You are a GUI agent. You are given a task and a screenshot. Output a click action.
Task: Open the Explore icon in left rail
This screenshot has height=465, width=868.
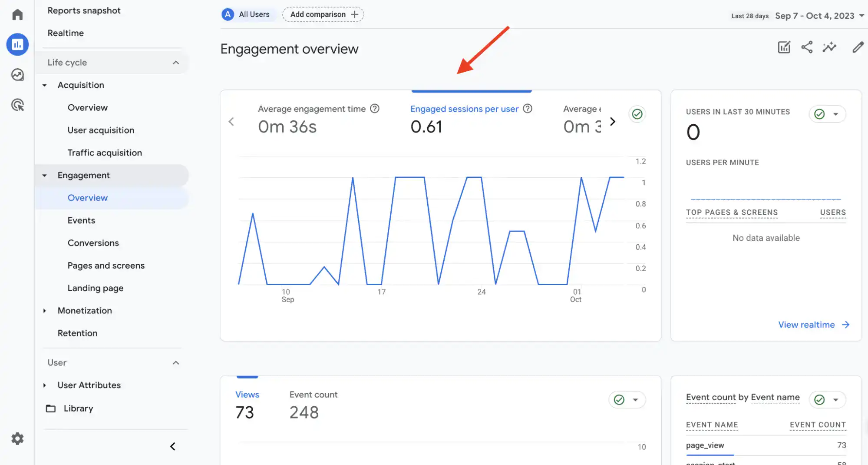[x=17, y=75]
